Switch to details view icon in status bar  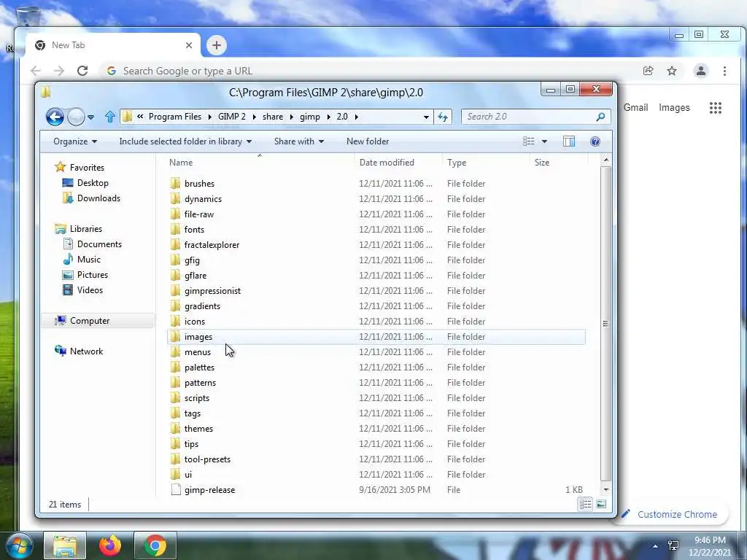click(x=586, y=504)
